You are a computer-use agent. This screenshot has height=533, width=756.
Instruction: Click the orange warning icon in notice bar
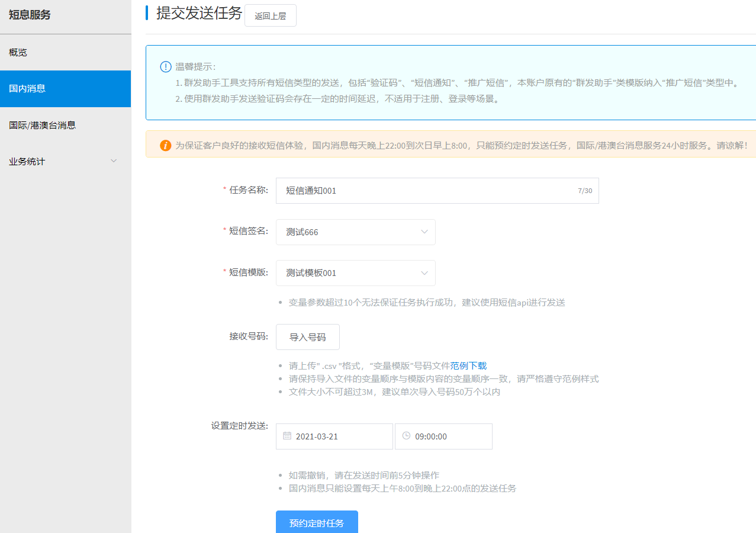[x=166, y=145]
